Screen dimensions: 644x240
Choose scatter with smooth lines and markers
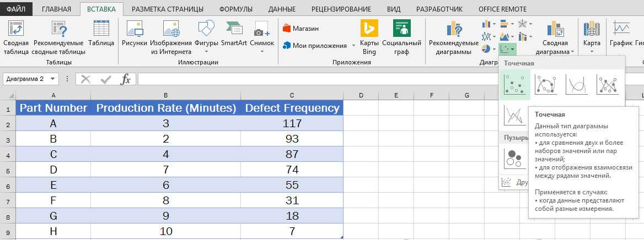pos(546,84)
